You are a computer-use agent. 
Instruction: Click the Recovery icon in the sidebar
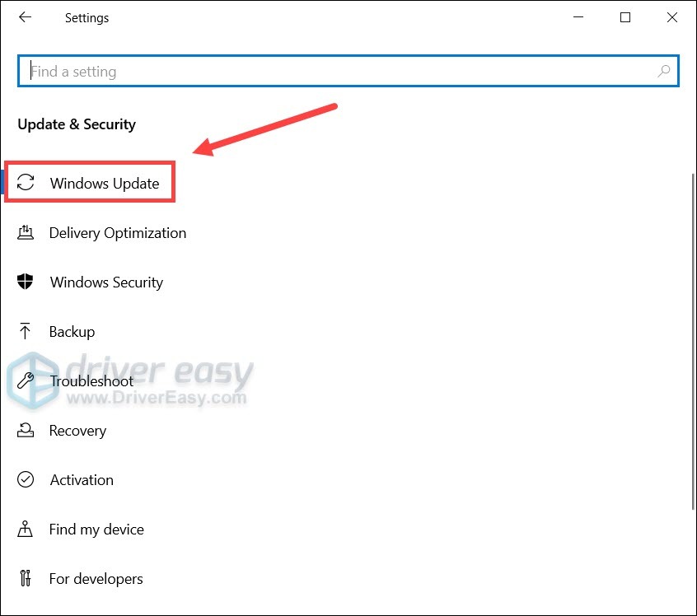pyautogui.click(x=26, y=431)
